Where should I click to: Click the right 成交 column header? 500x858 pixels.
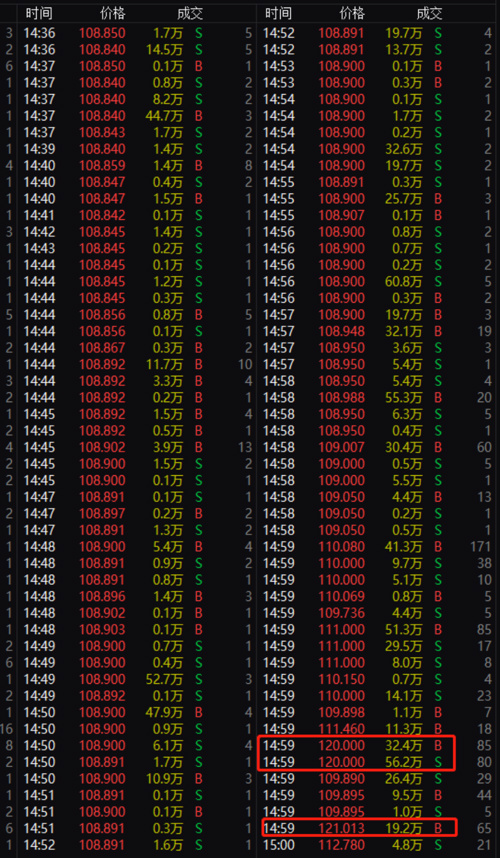pyautogui.click(x=429, y=13)
